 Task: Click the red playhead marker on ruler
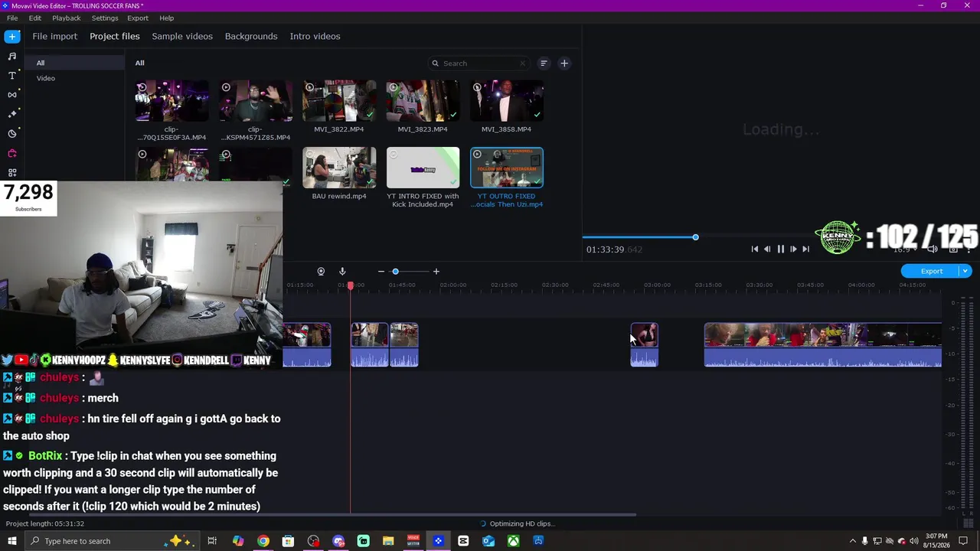click(x=351, y=285)
